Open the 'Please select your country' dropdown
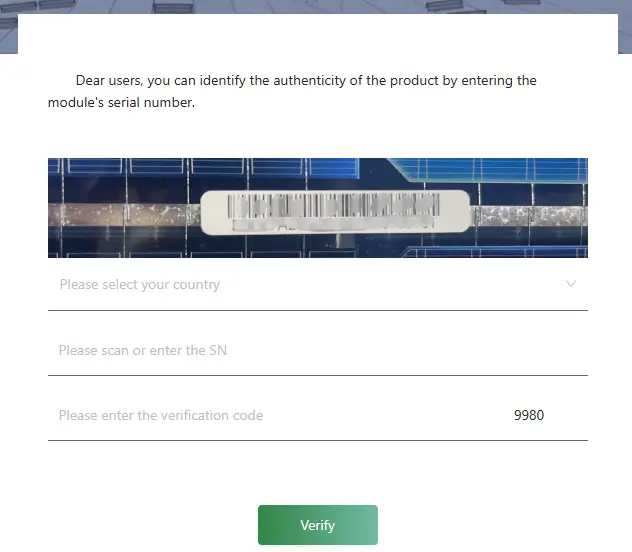This screenshot has width=632, height=552. pos(318,284)
